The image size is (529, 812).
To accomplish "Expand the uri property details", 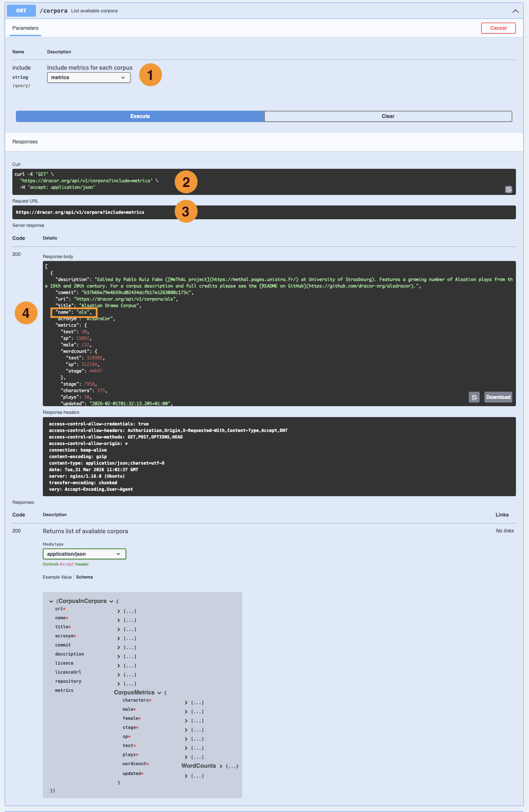I will click(118, 612).
